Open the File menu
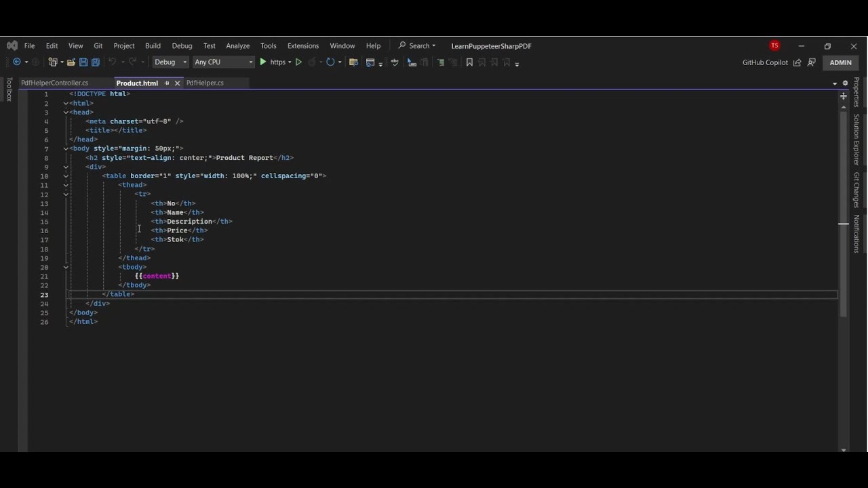The height and width of the screenshot is (488, 868). 29,45
